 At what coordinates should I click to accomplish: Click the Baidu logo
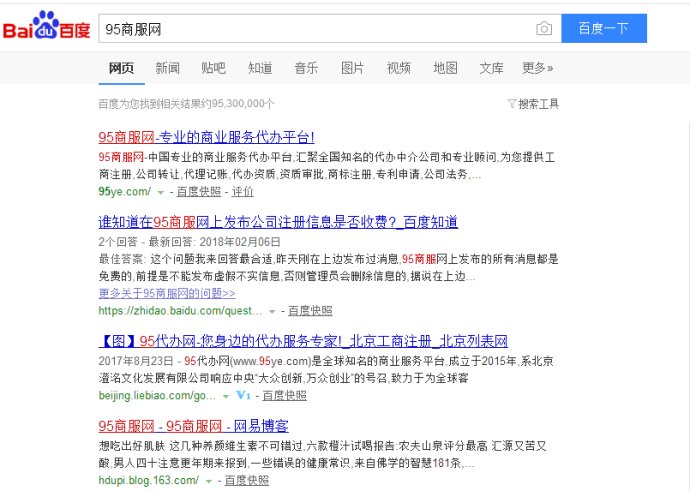(x=45, y=28)
